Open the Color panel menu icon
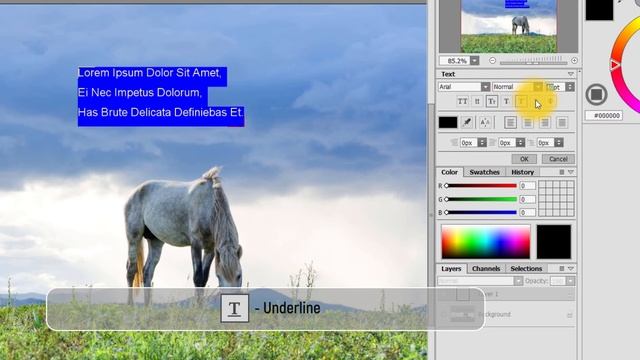Screen dimensions: 640x360 click(x=562, y=172)
